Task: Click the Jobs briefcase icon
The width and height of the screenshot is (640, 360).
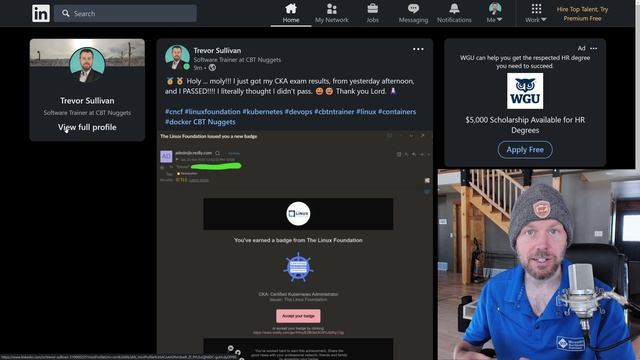Action: (372, 9)
